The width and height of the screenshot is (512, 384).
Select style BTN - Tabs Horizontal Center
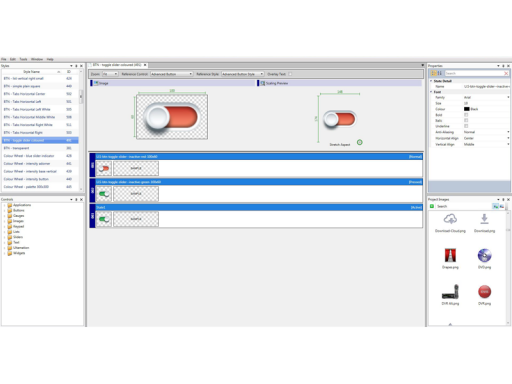coord(40,94)
